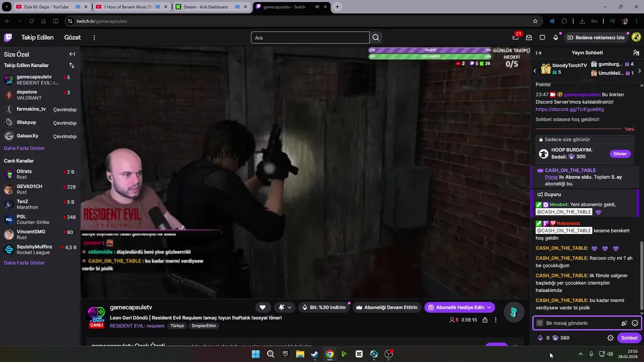Open channel points balance showing 380
Image resolution: width=644 pixels, height=362 pixels.
pyautogui.click(x=561, y=338)
